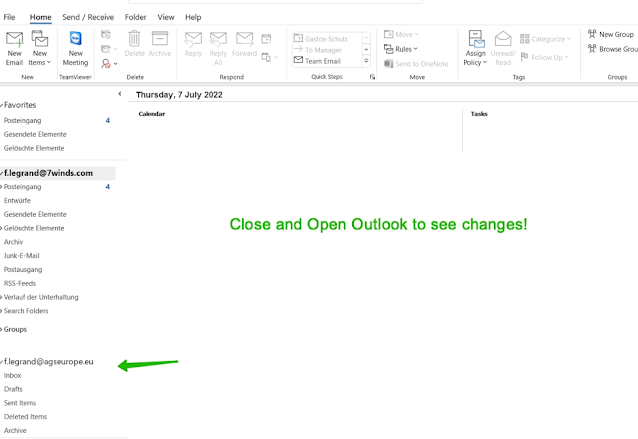
Task: Open More respond actions dropdown
Action: [269, 57]
